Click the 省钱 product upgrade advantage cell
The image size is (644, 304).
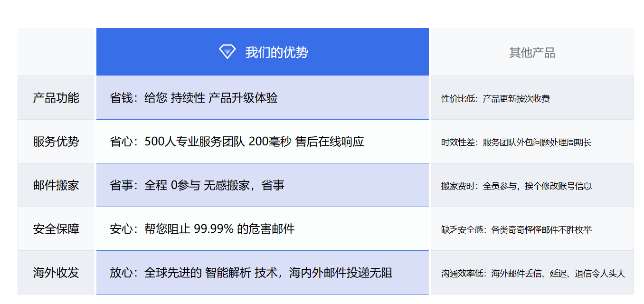(x=195, y=97)
